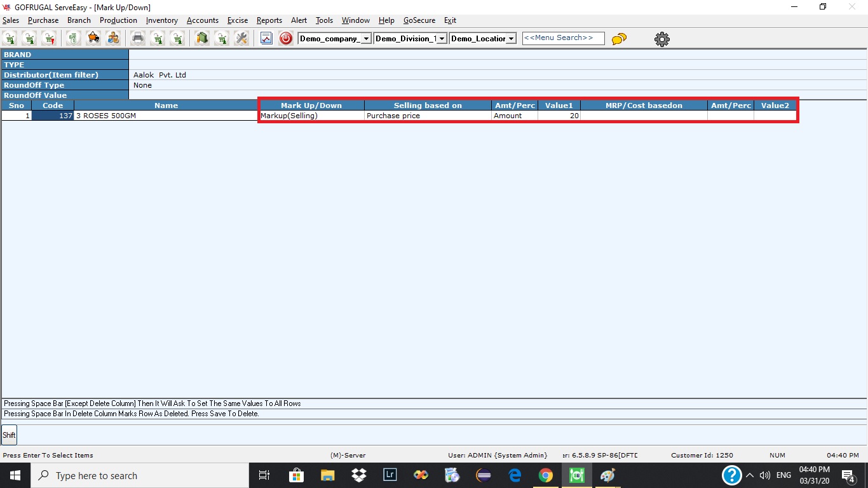Image resolution: width=868 pixels, height=488 pixels.
Task: Click the Task View taskbar icon
Action: pos(265,475)
